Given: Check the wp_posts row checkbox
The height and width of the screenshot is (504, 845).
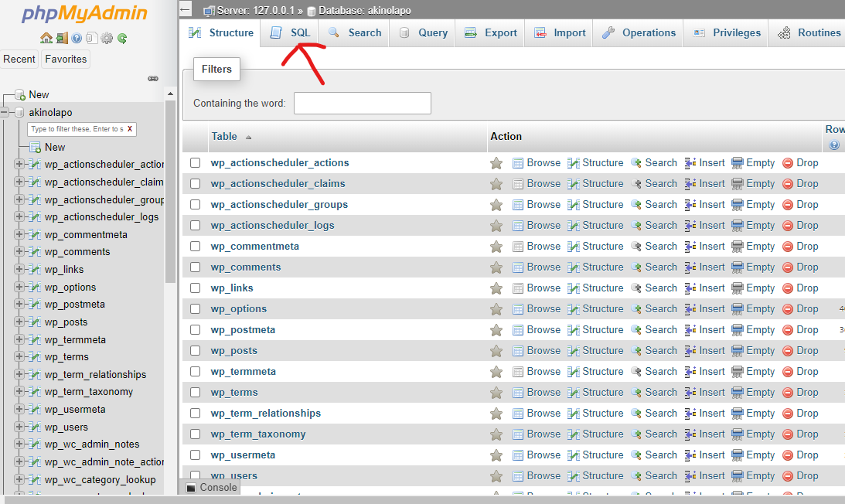Looking at the screenshot, I should (195, 351).
